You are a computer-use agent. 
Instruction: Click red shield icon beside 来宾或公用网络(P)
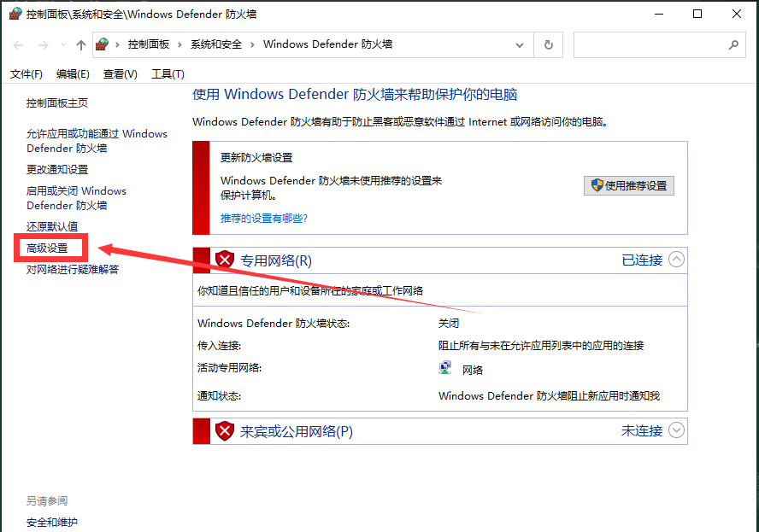[x=225, y=430]
